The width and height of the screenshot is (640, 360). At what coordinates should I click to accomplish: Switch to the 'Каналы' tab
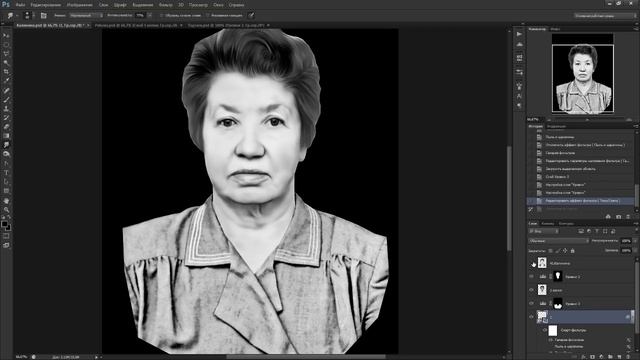547,224
